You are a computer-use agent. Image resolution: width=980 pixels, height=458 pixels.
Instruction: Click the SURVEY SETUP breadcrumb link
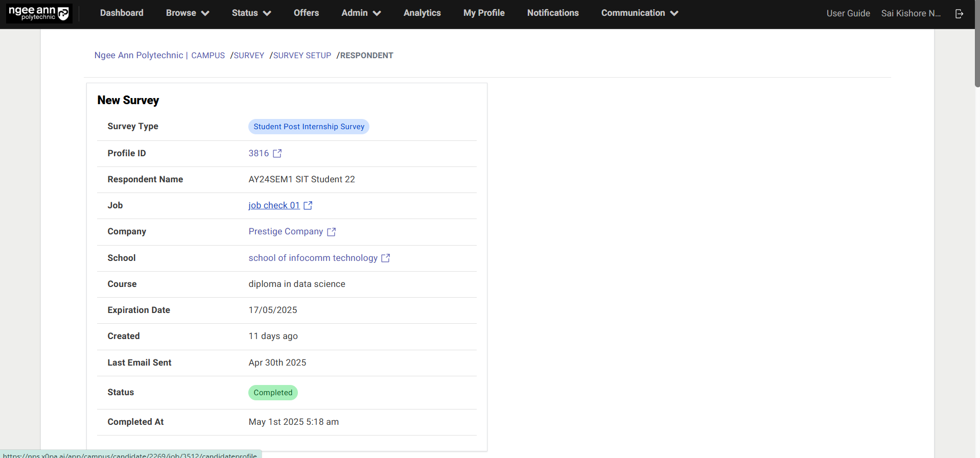[x=302, y=56]
